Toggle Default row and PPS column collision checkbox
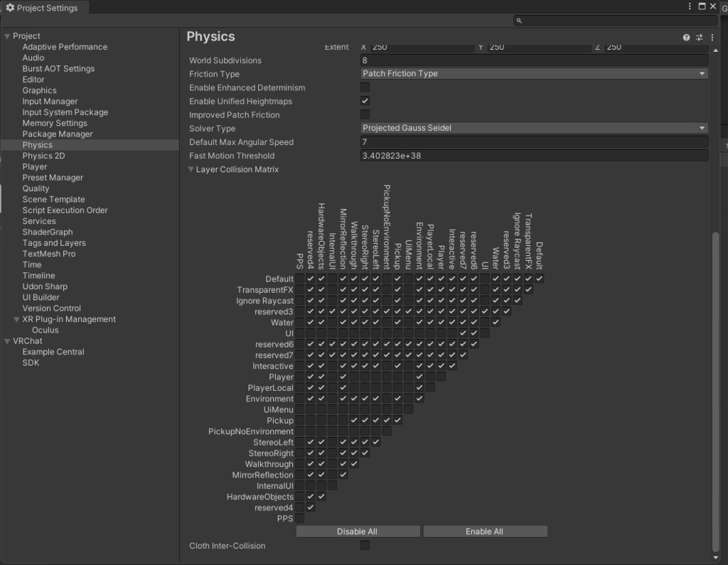The image size is (728, 565). pyautogui.click(x=299, y=279)
